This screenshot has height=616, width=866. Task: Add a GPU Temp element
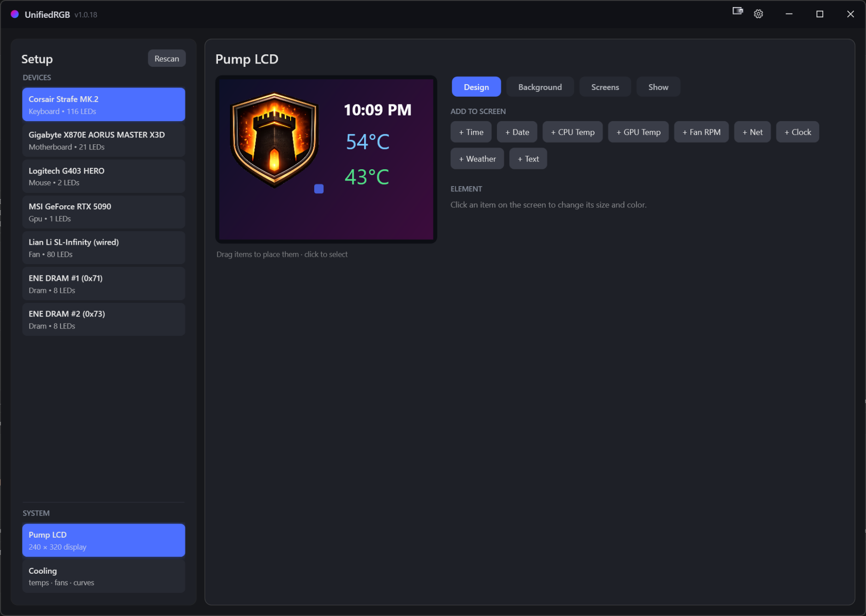[x=638, y=132]
